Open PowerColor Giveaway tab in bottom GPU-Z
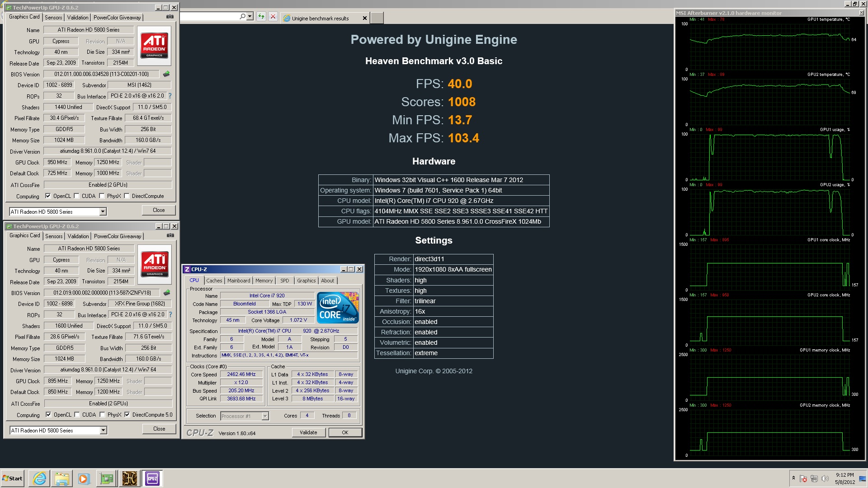868x488 pixels. pos(118,236)
